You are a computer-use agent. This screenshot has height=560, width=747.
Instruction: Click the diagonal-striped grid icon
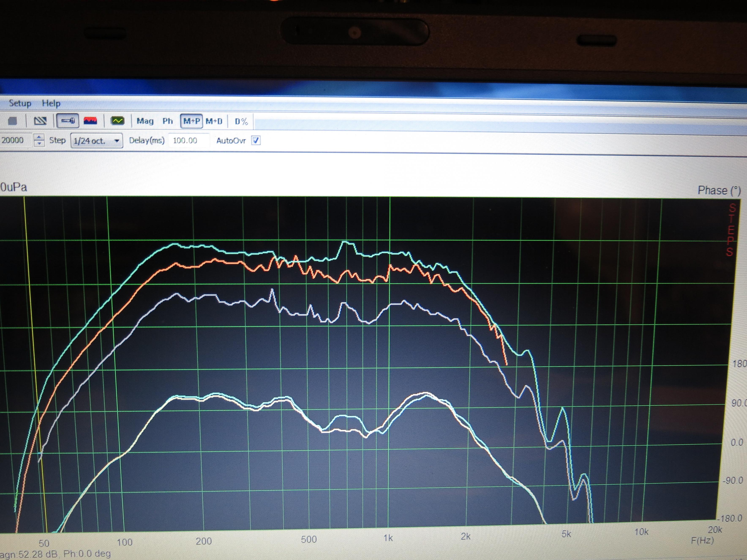40,121
